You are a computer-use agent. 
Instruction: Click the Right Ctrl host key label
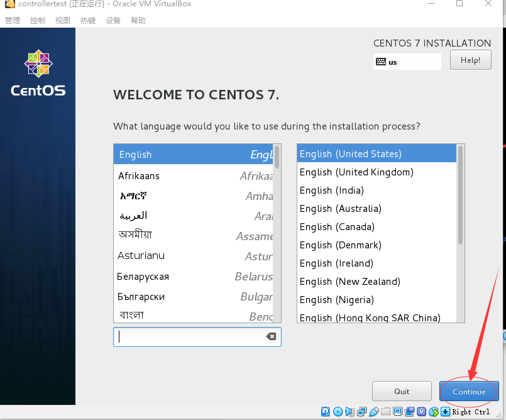[x=471, y=412]
